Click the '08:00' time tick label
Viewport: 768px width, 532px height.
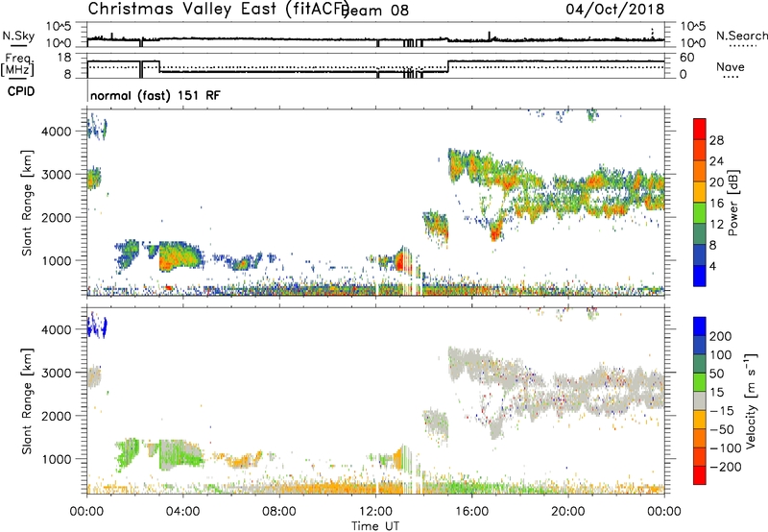click(279, 512)
